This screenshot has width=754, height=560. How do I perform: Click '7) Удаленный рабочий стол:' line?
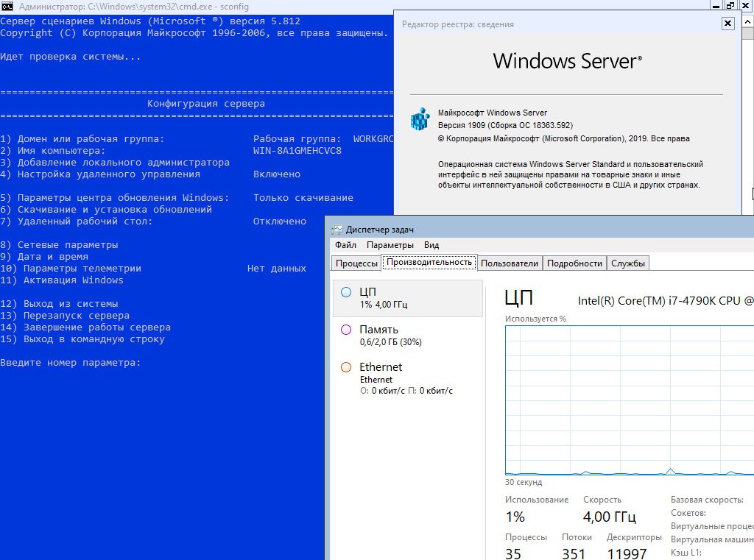77,221
